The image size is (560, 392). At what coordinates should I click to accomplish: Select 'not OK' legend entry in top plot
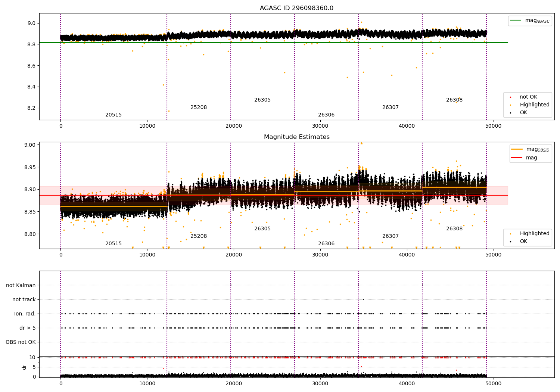click(x=528, y=97)
